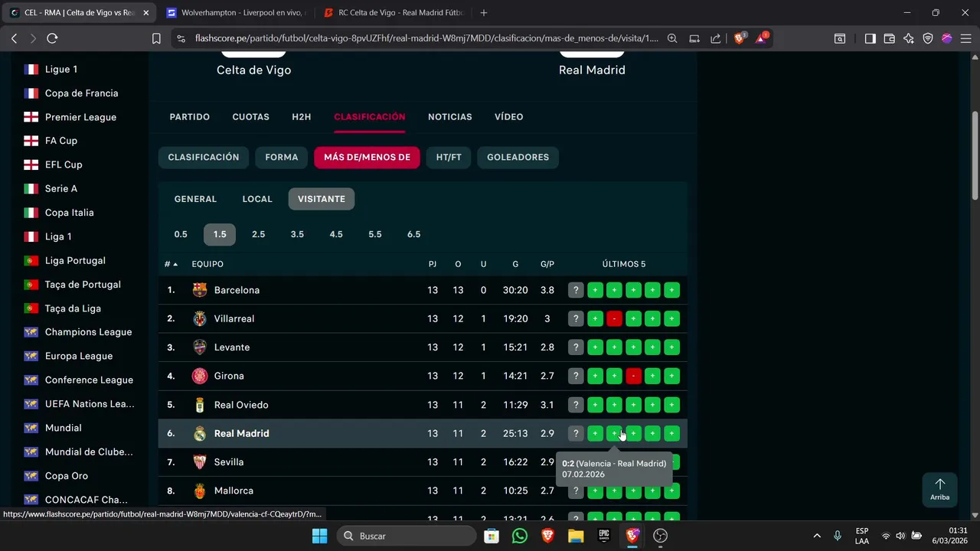
Task: Click red minus result in Villarreal row
Action: tap(614, 318)
